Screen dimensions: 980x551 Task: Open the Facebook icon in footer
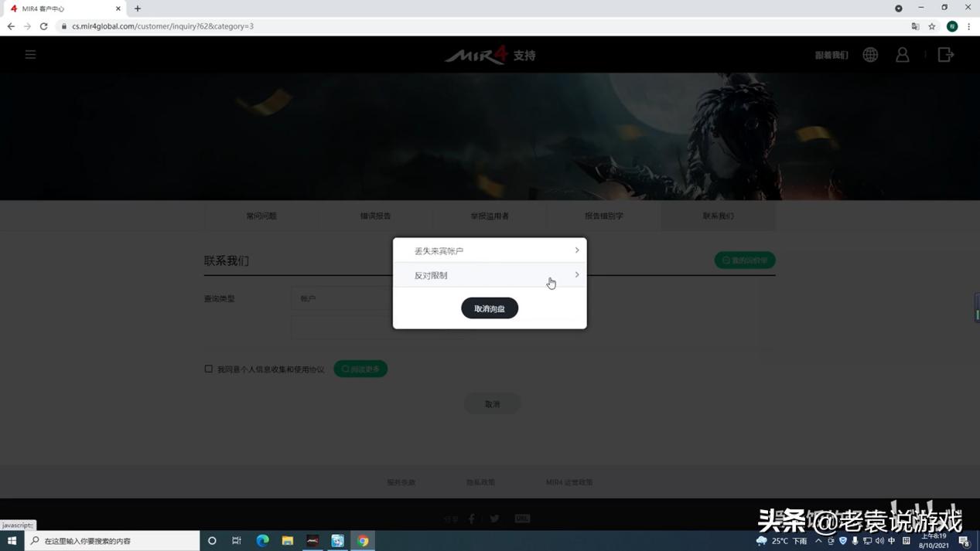pos(471,519)
